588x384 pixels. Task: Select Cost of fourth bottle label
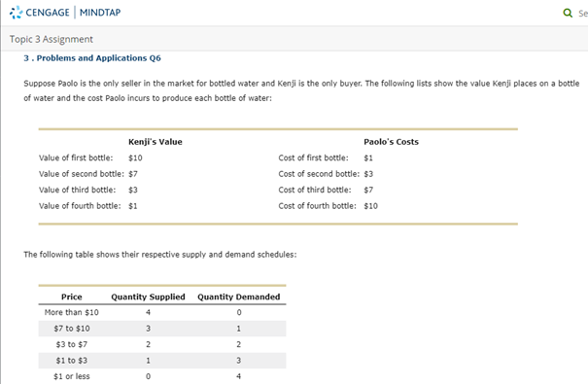(317, 206)
